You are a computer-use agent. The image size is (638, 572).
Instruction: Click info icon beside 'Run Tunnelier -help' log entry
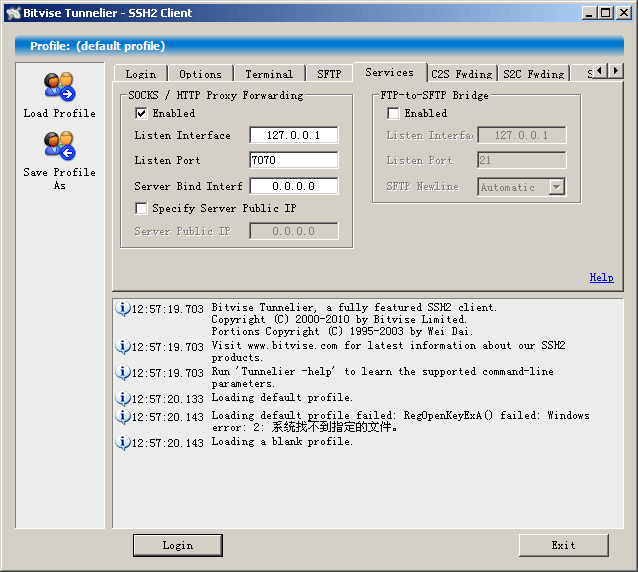point(122,373)
